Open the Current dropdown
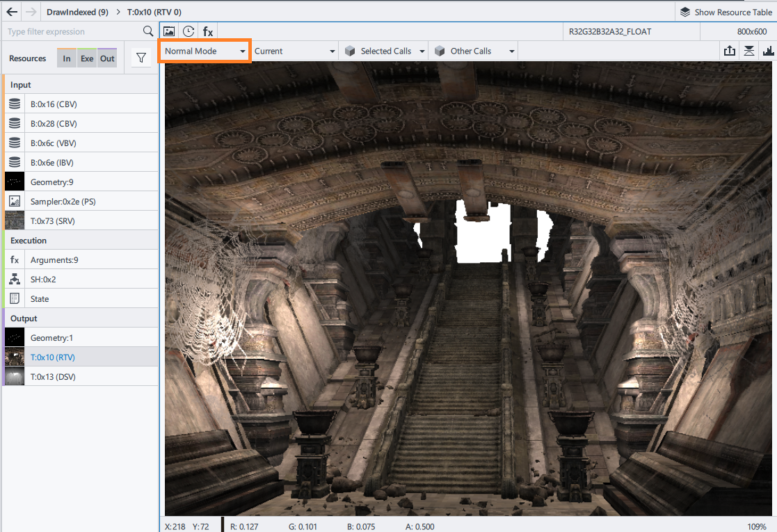Viewport: 777px width, 532px height. (294, 51)
